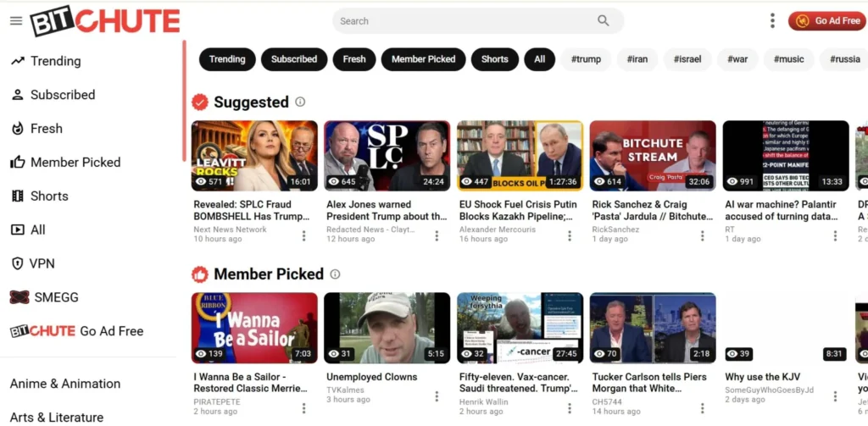Click the Suggested checkmark badge icon

[x=200, y=102]
